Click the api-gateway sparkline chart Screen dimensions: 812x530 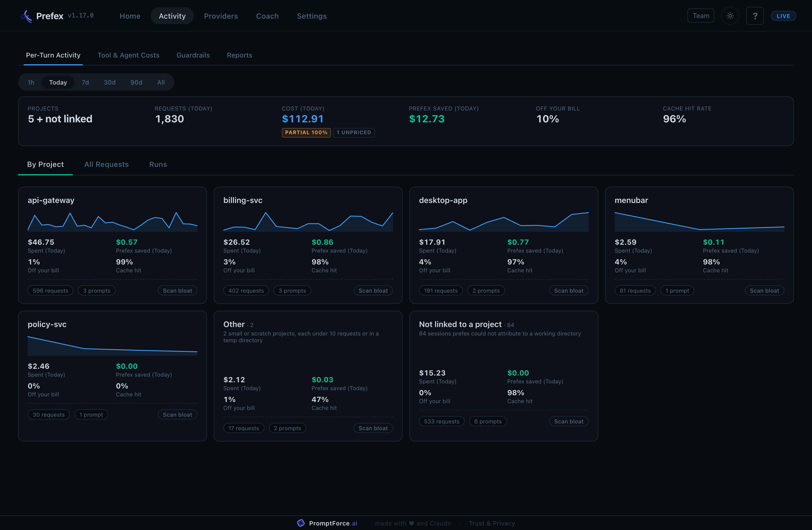[x=112, y=222]
